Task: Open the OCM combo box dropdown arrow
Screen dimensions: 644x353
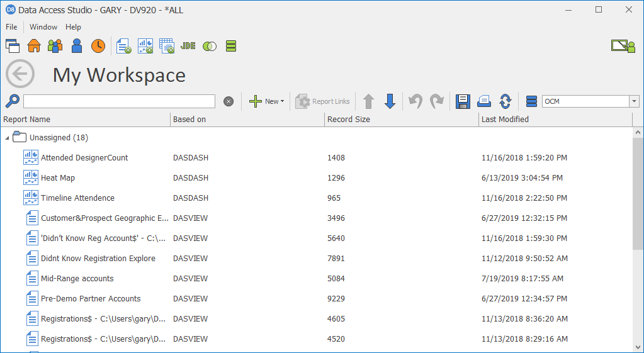Action: [634, 101]
